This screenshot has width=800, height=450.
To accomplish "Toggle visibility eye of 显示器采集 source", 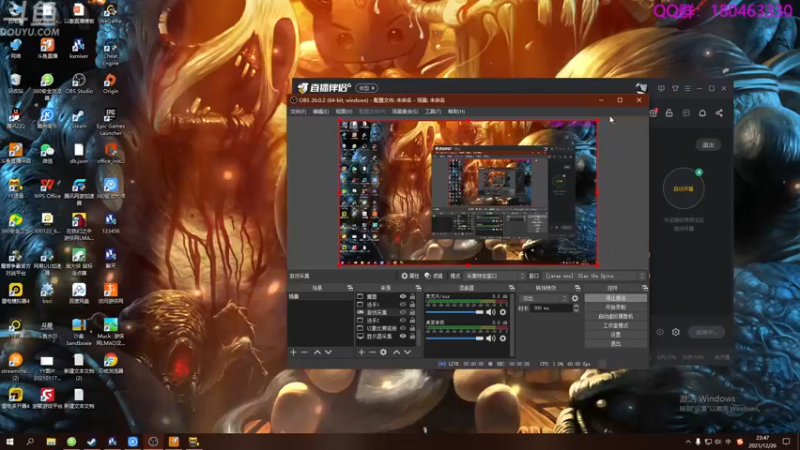I will [403, 336].
